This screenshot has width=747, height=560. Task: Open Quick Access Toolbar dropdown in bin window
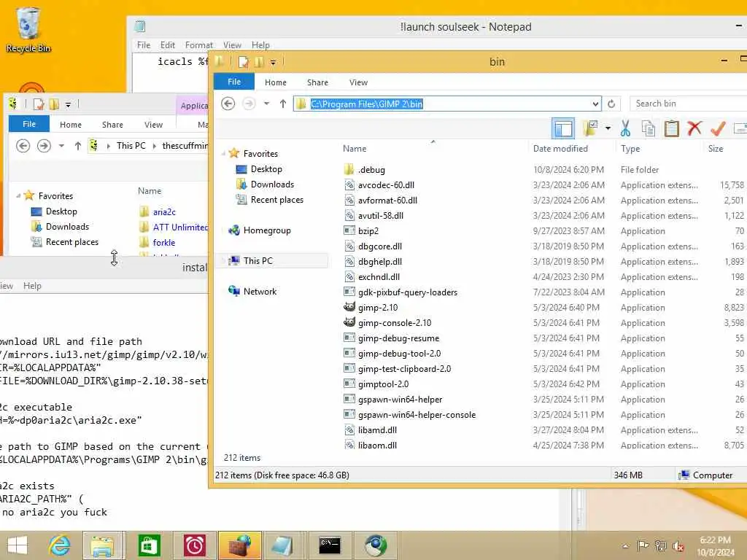(x=273, y=63)
